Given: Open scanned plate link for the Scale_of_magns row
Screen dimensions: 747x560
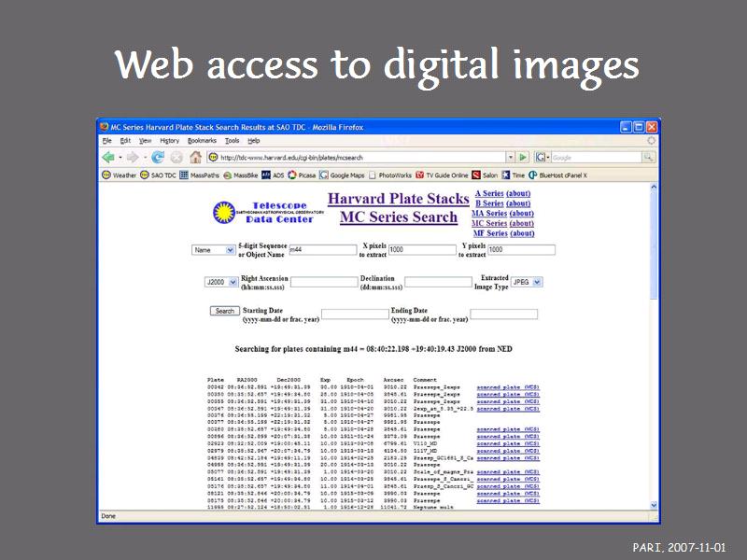Looking at the screenshot, I should (508, 472).
